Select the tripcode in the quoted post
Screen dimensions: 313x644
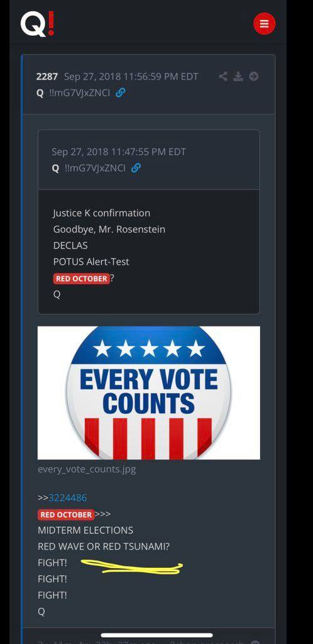tap(95, 167)
